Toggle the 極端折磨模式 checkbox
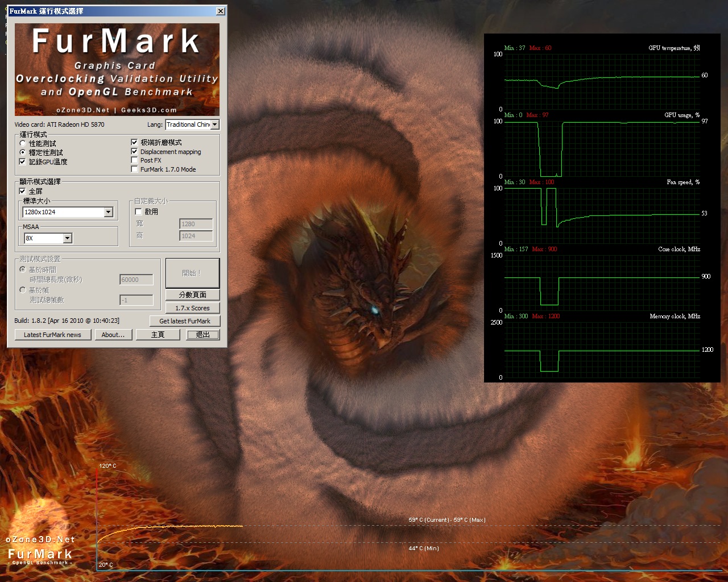The width and height of the screenshot is (728, 582). [134, 142]
